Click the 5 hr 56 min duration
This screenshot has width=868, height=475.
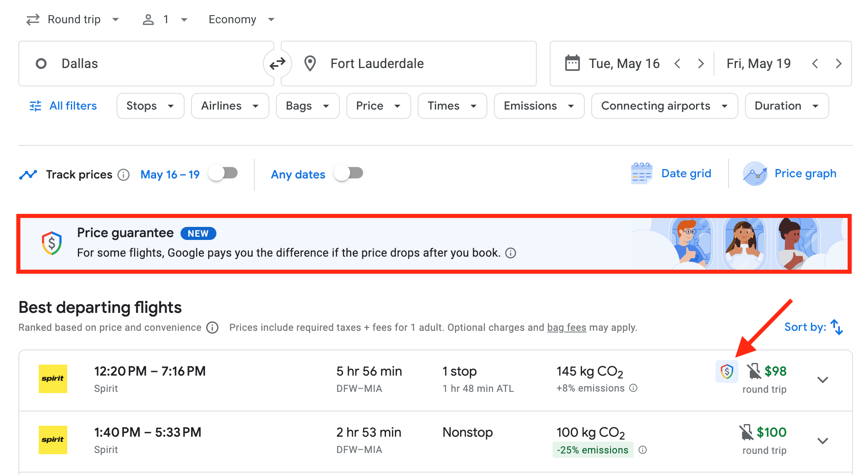pyautogui.click(x=369, y=371)
